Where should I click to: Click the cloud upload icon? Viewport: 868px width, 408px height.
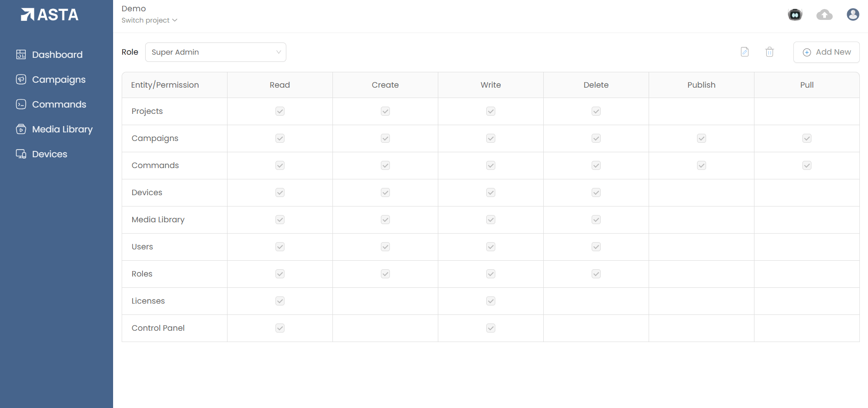pos(824,15)
